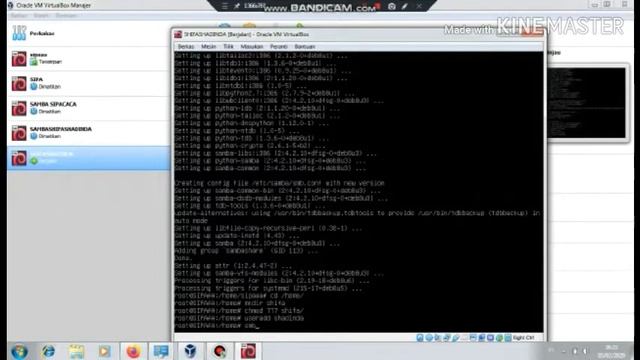Click the USB devices status icon
The width and height of the screenshot is (640, 360).
(456, 338)
